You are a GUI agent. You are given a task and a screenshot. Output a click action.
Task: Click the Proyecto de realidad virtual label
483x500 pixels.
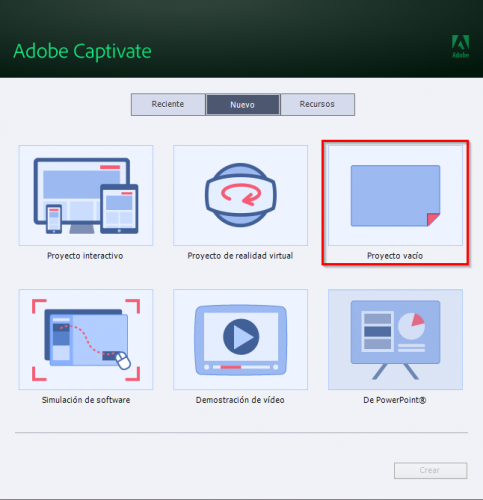[x=240, y=256]
